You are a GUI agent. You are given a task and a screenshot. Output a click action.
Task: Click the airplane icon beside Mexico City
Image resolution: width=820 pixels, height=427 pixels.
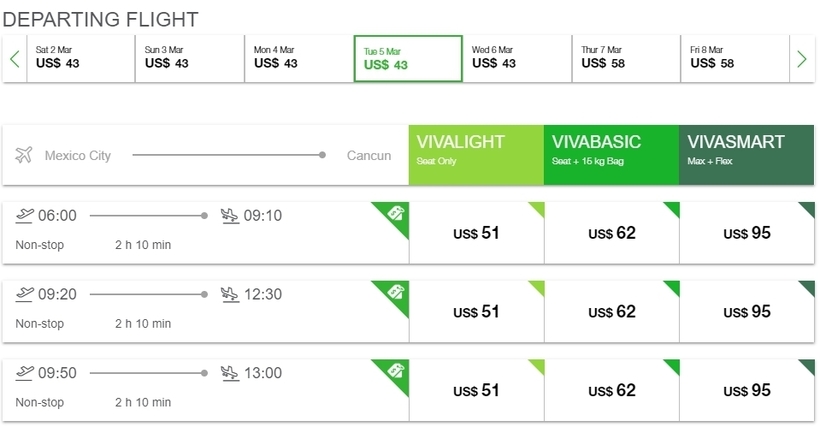[x=24, y=155]
